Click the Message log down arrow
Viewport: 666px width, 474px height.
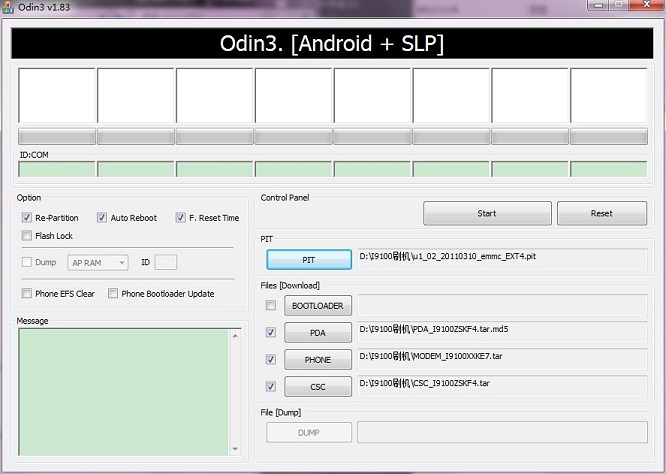235,449
